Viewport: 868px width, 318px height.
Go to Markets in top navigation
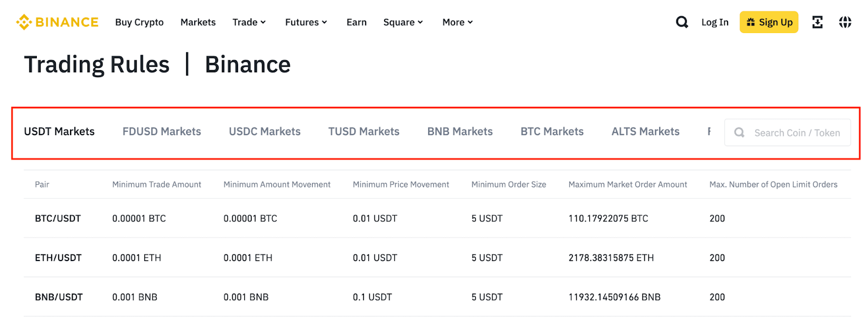click(198, 22)
